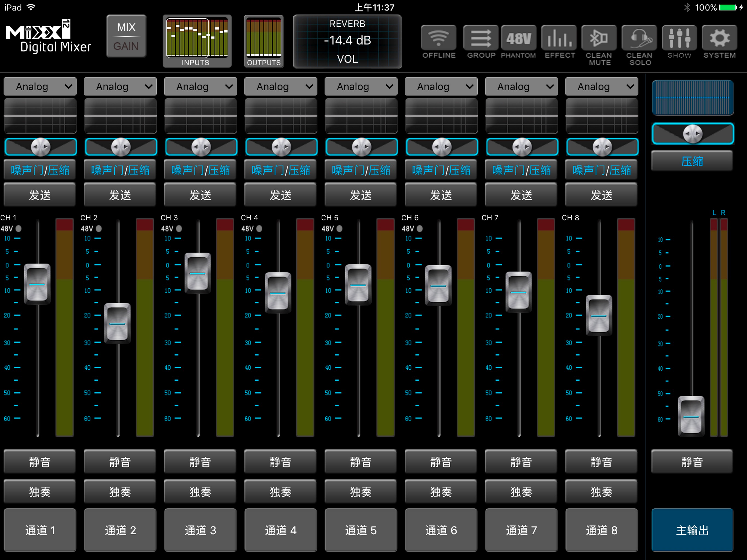Solo channel 3 with 独奏 button
Image resolution: width=747 pixels, height=560 pixels.
coord(200,491)
